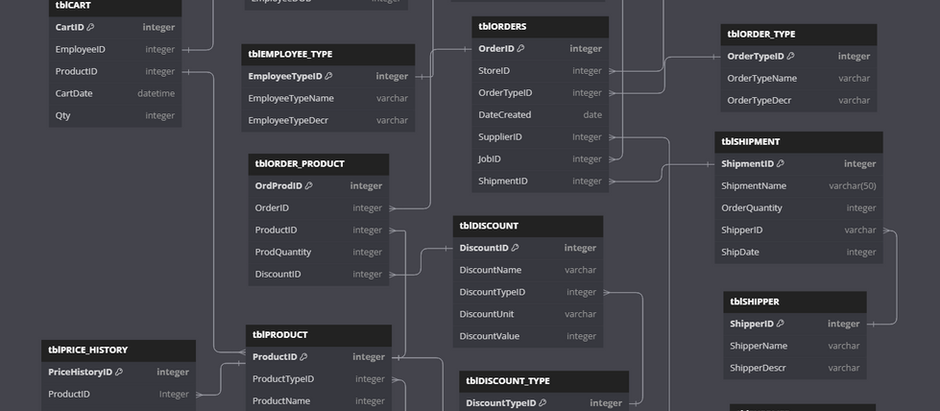This screenshot has width=940, height=411.
Task: Click the key icon next to PriceHistoryID
Action: tap(119, 372)
